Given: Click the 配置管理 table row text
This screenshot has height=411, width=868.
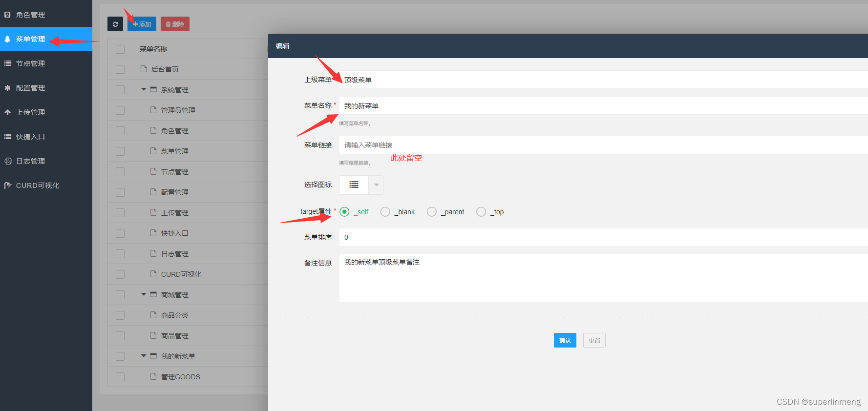Looking at the screenshot, I should (175, 192).
